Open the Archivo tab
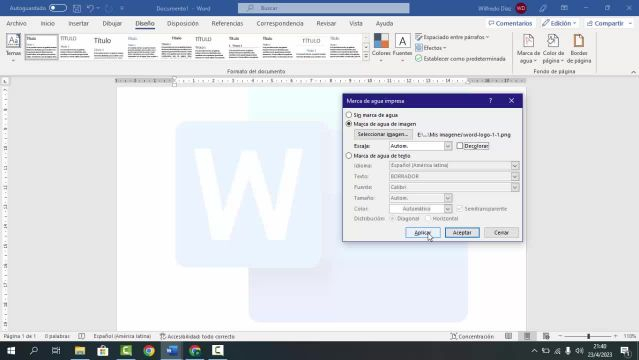 pyautogui.click(x=16, y=24)
